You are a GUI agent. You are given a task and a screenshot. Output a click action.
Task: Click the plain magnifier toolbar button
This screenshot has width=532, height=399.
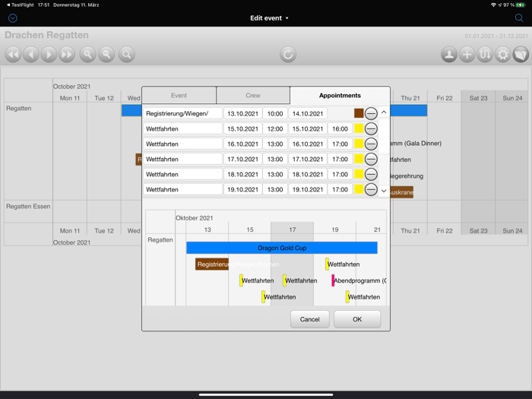click(127, 54)
